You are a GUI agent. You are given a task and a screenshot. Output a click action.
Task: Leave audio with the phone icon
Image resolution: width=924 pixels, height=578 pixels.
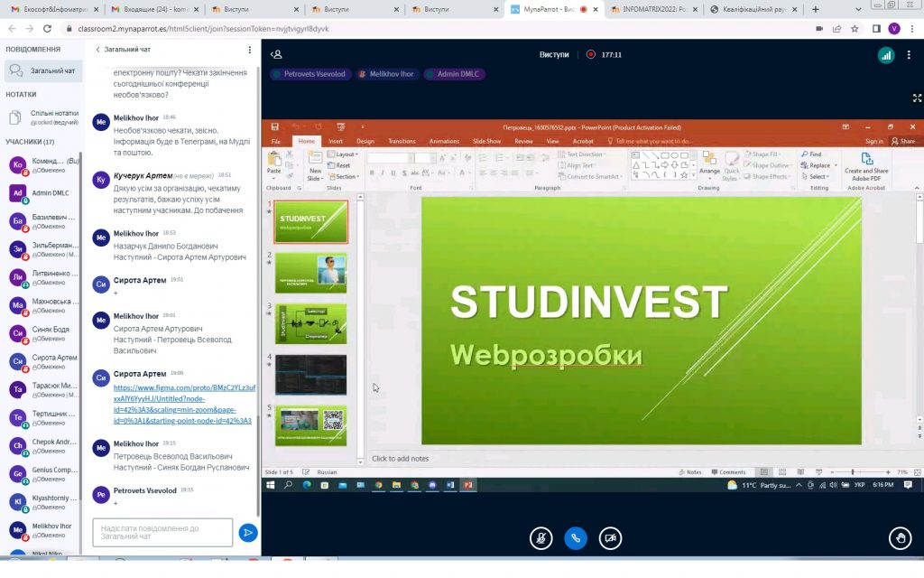click(x=576, y=538)
